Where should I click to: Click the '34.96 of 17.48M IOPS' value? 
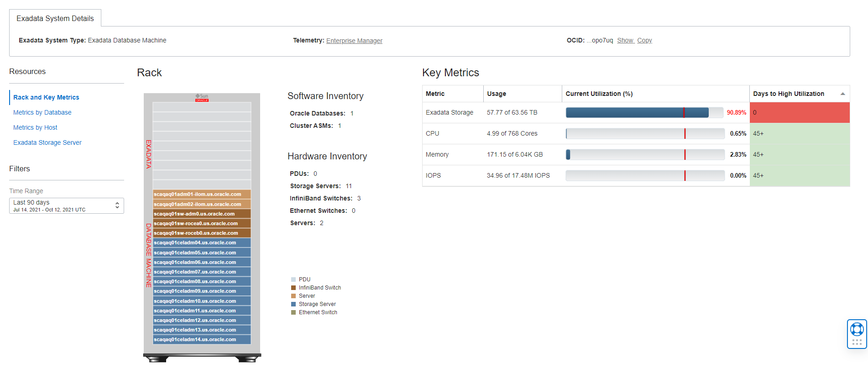point(518,175)
